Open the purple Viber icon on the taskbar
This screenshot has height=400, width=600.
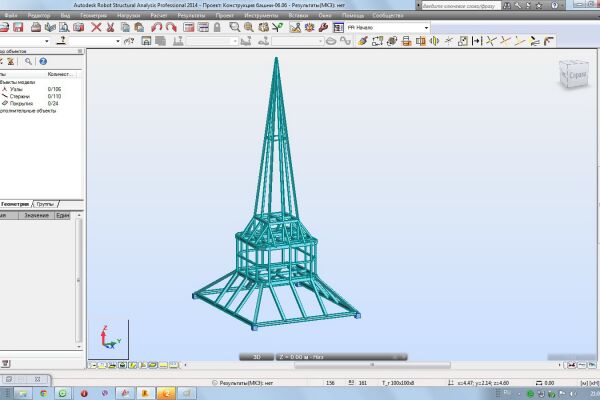pyautogui.click(x=104, y=393)
